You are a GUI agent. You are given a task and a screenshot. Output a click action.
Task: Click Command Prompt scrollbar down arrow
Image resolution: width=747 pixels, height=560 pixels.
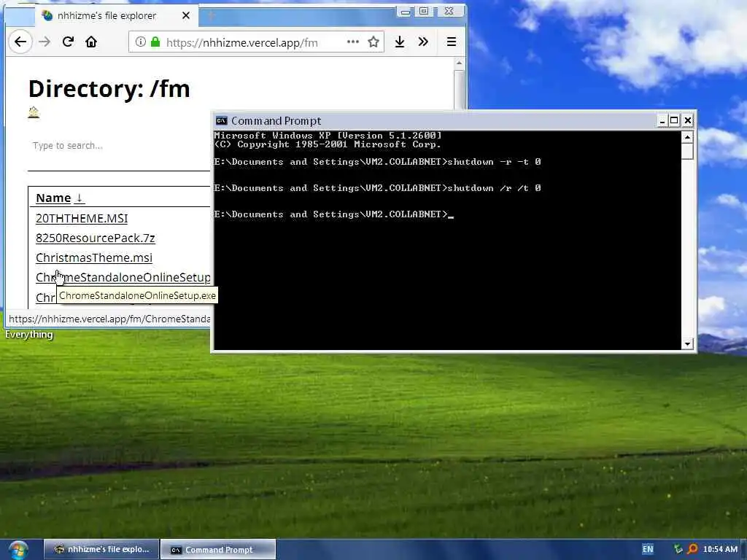(x=687, y=344)
